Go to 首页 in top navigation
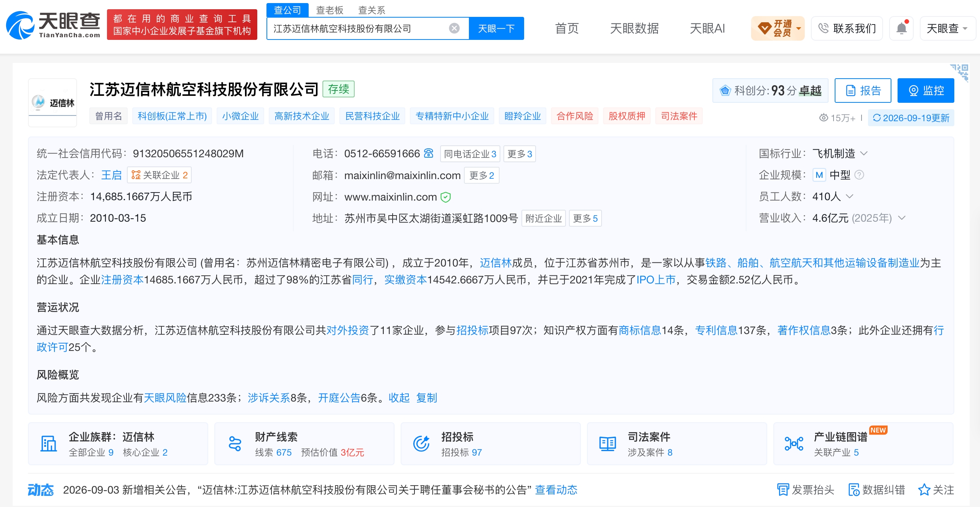Viewport: 980px width, 507px height. tap(567, 28)
